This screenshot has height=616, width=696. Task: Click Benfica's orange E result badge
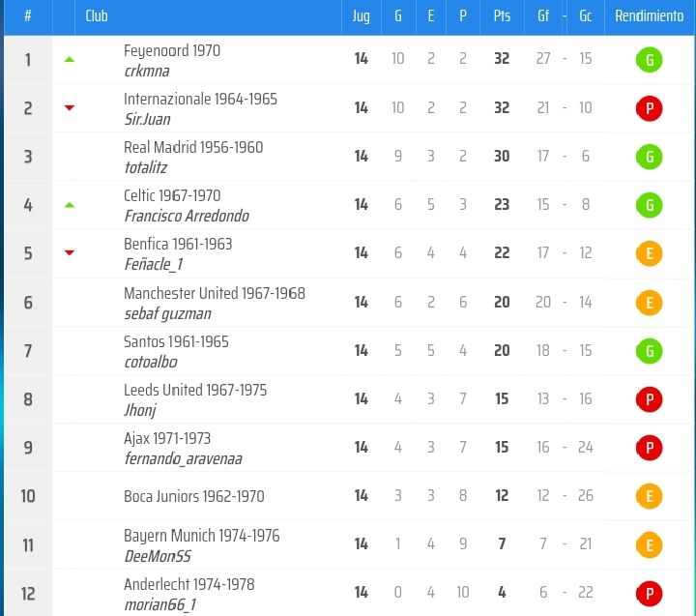649,253
